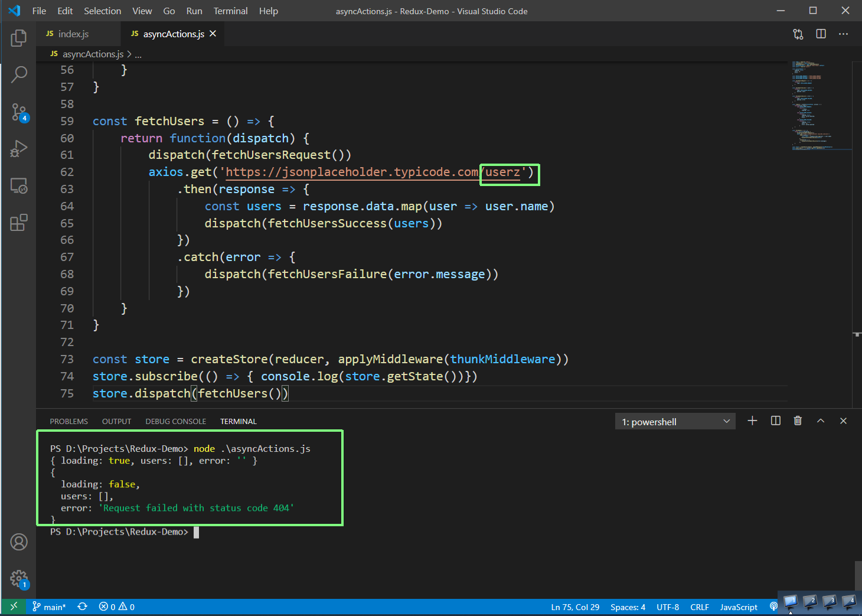Screen dimensions: 862x616
Task: Switch to virtual desktop 3 icon
Action: click(x=829, y=602)
